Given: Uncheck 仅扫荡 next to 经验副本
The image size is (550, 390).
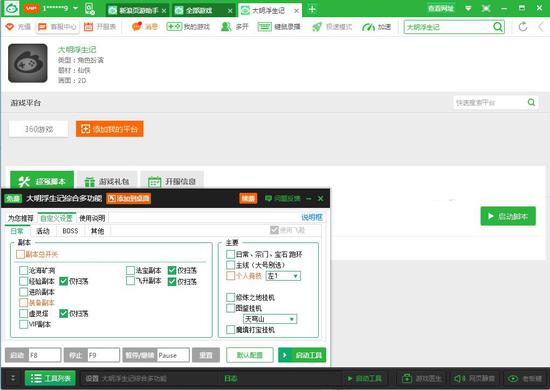Looking at the screenshot, I should (x=63, y=281).
